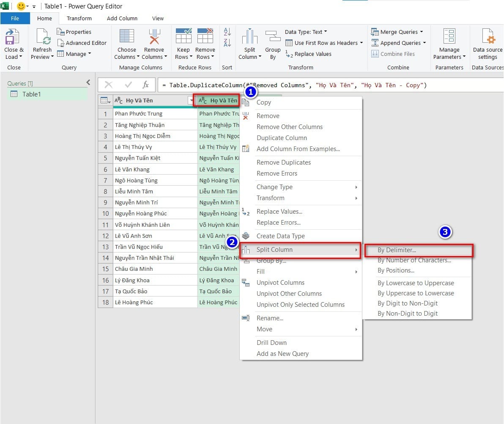Click the Group By ribbon icon
Screen dimensions: 504x424
click(x=273, y=37)
